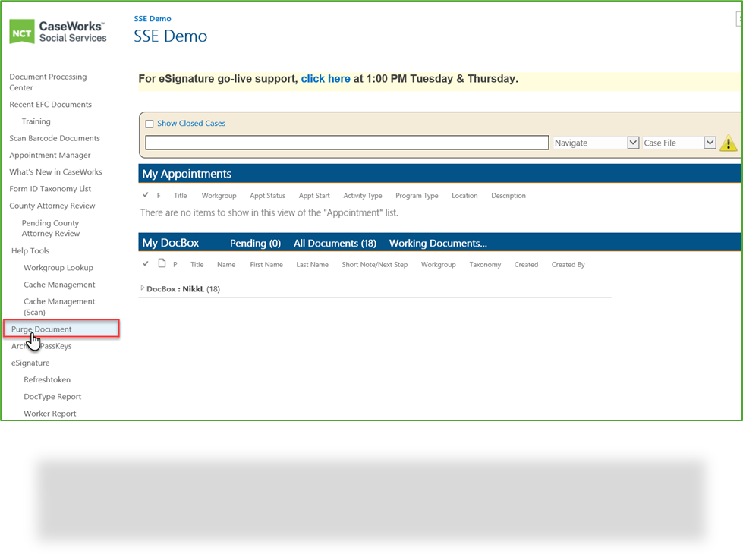Sort DocBox by Created column
743x560 pixels.
(526, 264)
